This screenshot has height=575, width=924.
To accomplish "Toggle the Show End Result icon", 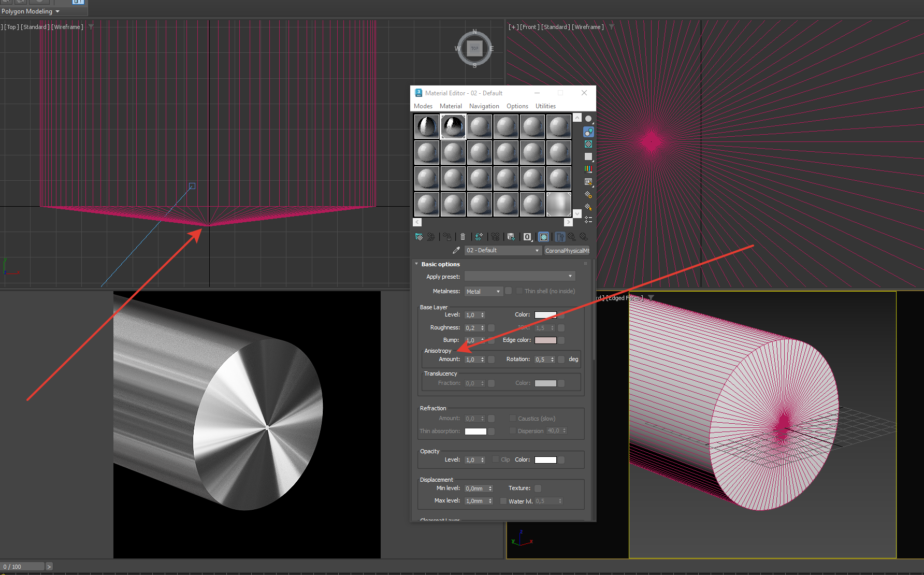I will coord(560,237).
